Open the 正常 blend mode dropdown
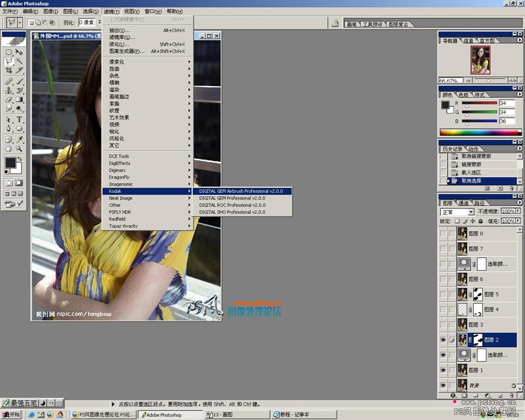 [x=457, y=212]
